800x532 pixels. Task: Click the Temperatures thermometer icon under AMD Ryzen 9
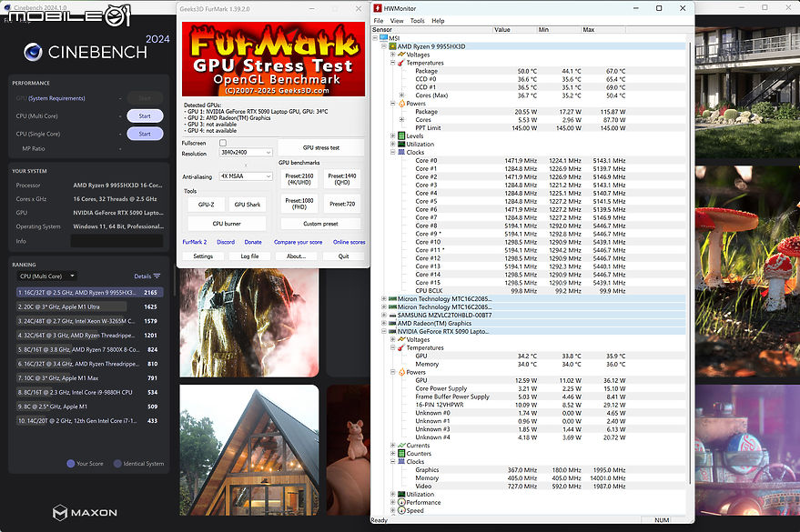[401, 63]
